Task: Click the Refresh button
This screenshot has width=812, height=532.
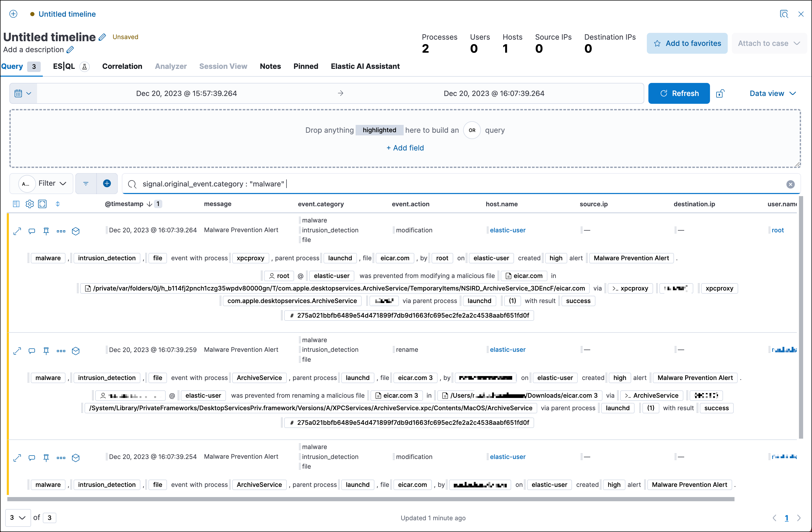Action: [679, 93]
